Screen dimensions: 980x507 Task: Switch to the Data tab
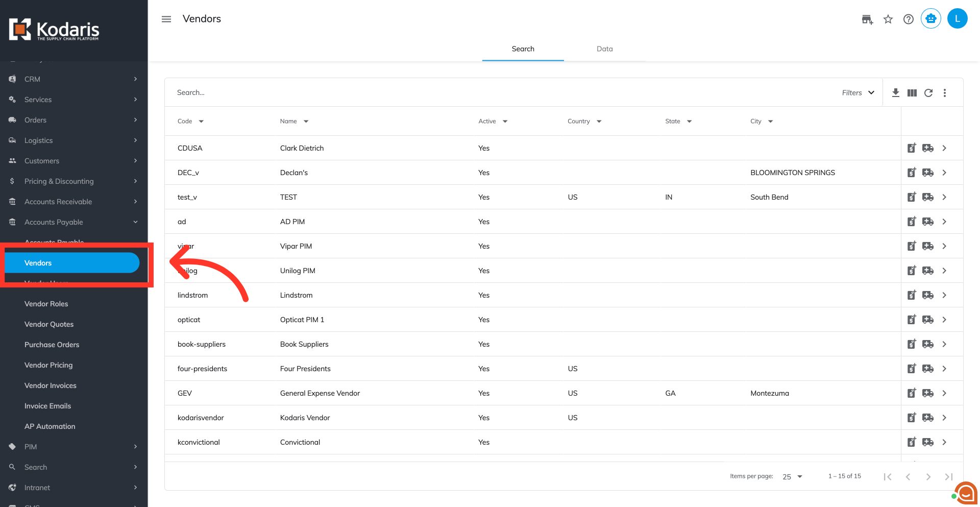click(x=605, y=49)
